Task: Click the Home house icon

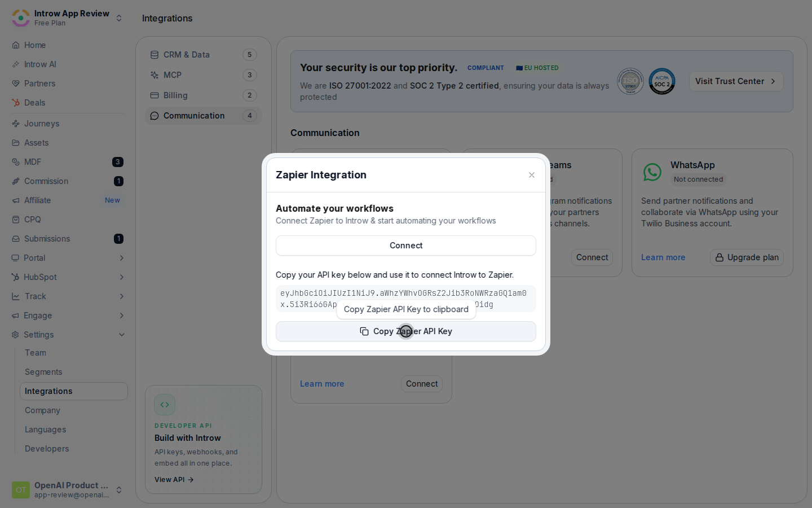Action: 16,45
